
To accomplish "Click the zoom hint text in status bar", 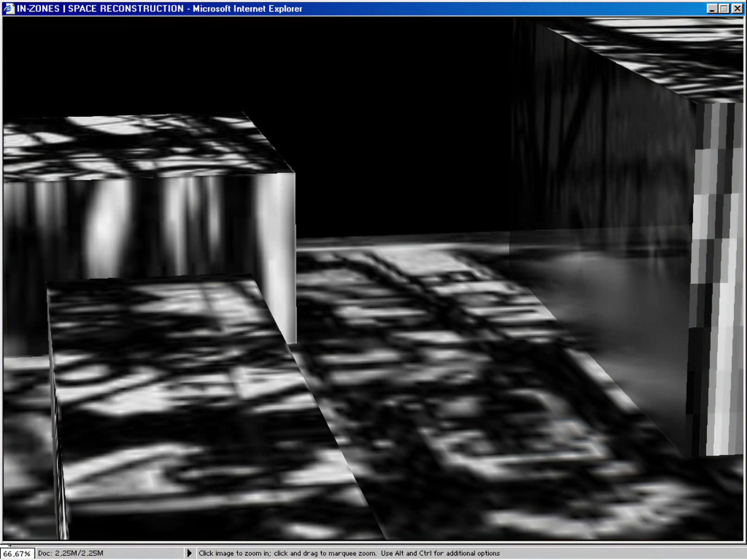I will (349, 553).
